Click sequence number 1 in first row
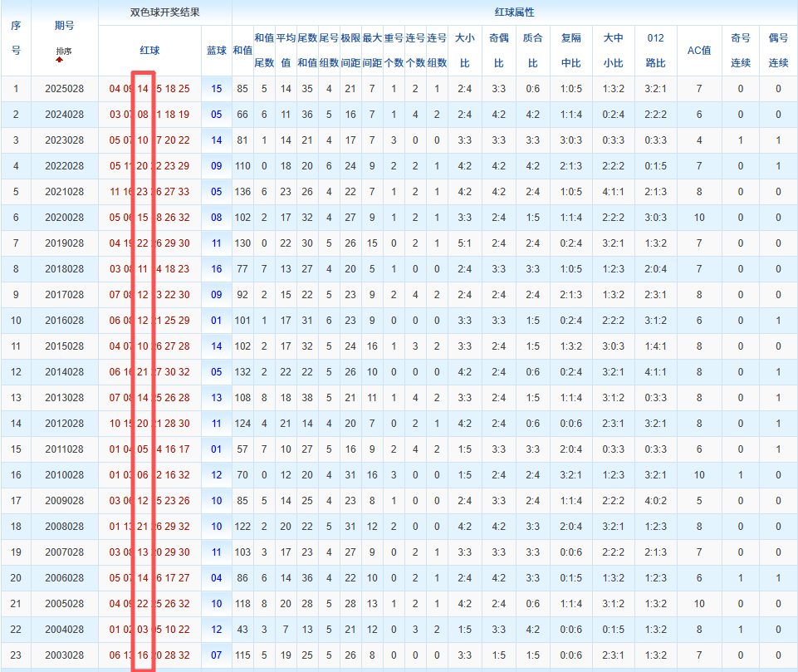The image size is (798, 672). click(16, 89)
